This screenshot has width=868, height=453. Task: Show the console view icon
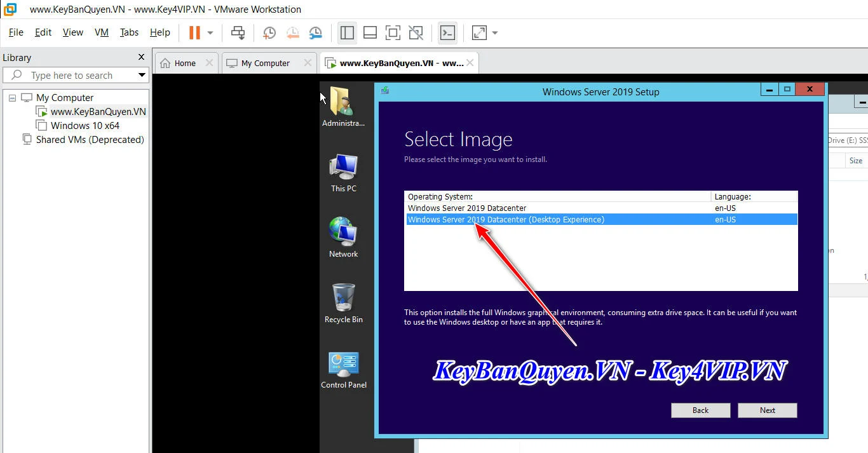447,32
